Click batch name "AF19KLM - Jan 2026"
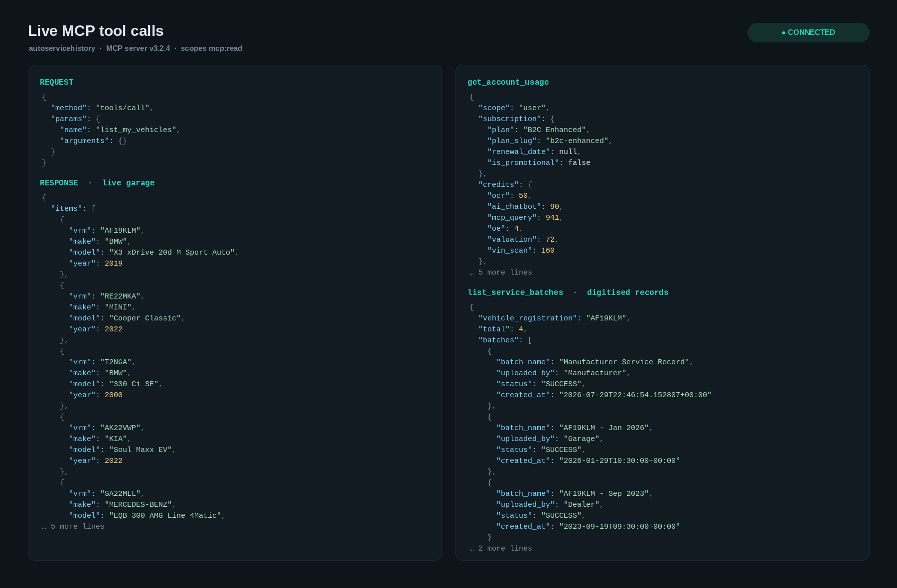This screenshot has height=588, width=897. point(604,428)
